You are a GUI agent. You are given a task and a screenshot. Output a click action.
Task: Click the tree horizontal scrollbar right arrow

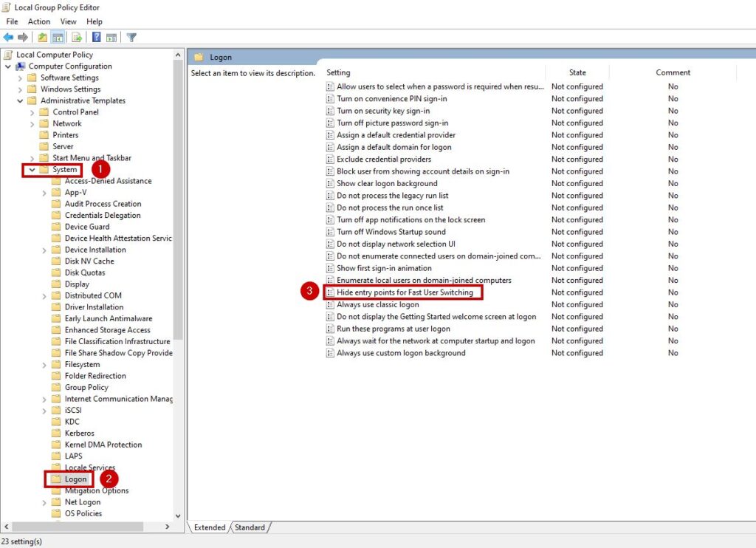(x=168, y=527)
